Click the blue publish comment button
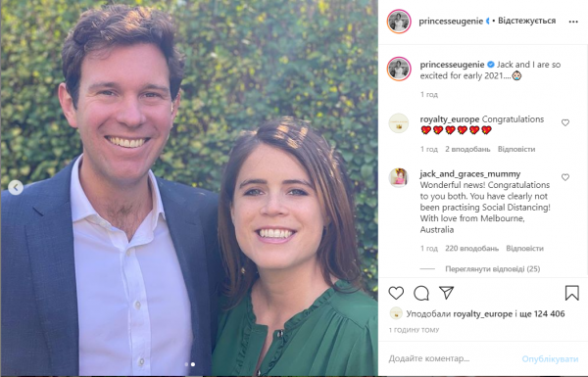 (x=550, y=359)
